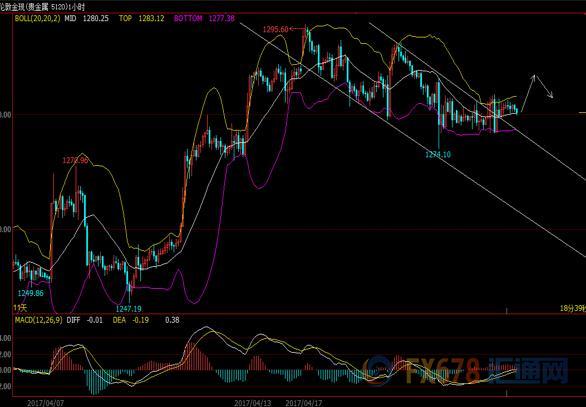586x407 pixels.
Task: Click the 2017/04/13 date label
Action: click(x=253, y=403)
